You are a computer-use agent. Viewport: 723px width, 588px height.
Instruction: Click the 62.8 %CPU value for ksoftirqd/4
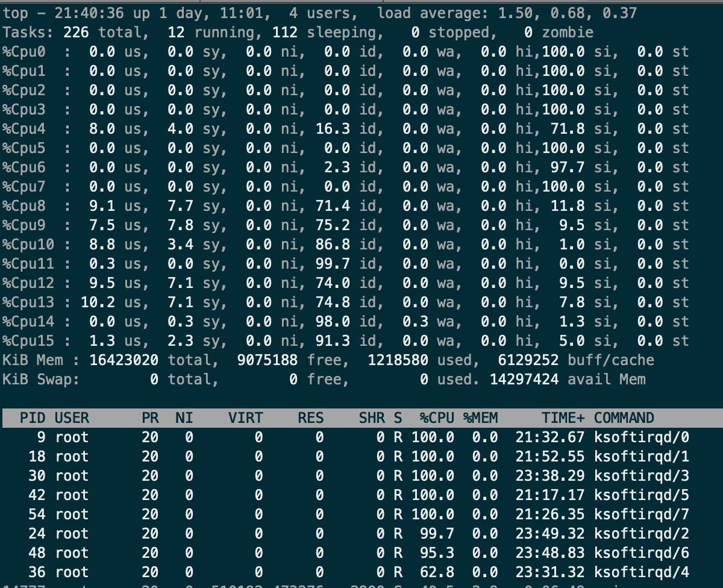pyautogui.click(x=437, y=572)
